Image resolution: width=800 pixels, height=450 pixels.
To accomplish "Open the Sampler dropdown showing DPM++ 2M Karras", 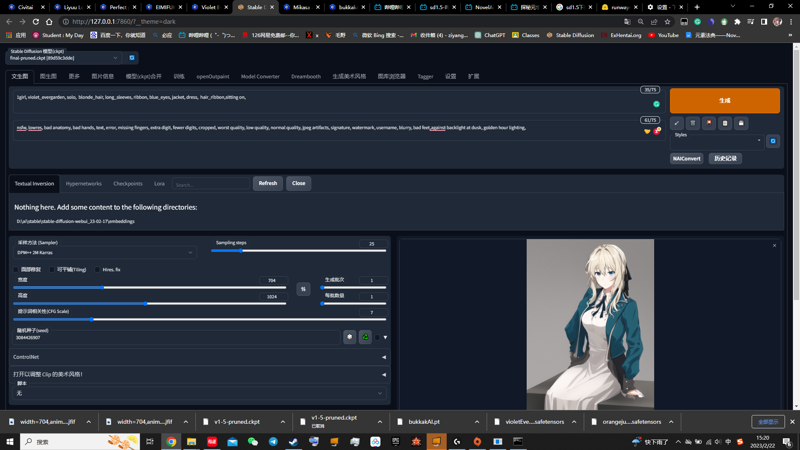I will pyautogui.click(x=105, y=253).
